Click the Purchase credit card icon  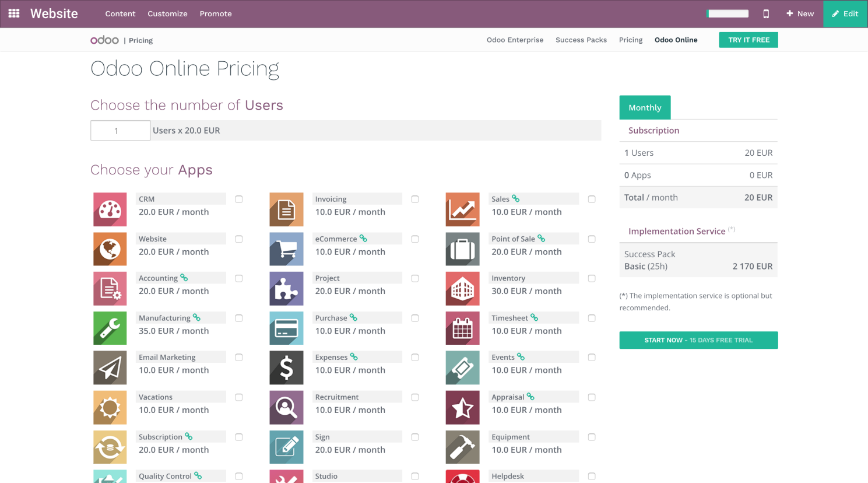(286, 328)
